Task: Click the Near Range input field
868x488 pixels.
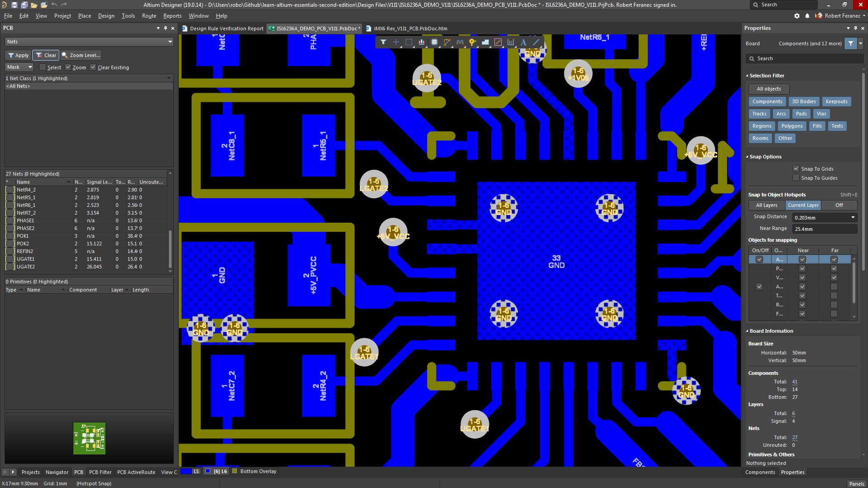Action: coord(824,229)
